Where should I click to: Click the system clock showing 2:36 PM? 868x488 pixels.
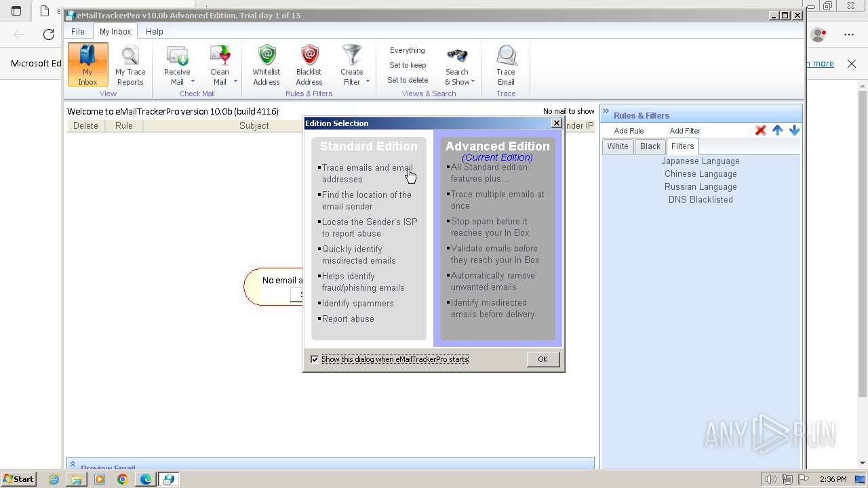point(833,479)
